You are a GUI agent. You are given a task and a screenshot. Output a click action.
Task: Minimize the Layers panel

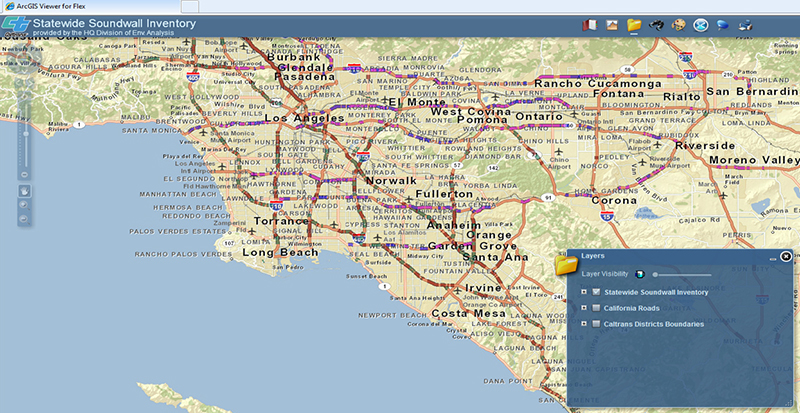(773, 259)
